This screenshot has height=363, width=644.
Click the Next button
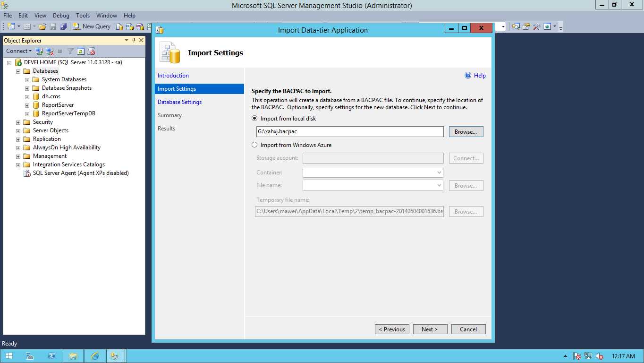(x=430, y=329)
